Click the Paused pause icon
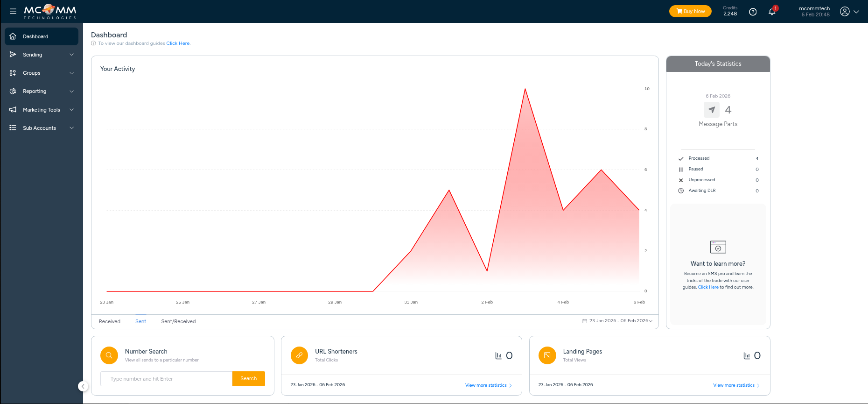Viewport: 868px width, 404px height. click(x=681, y=170)
